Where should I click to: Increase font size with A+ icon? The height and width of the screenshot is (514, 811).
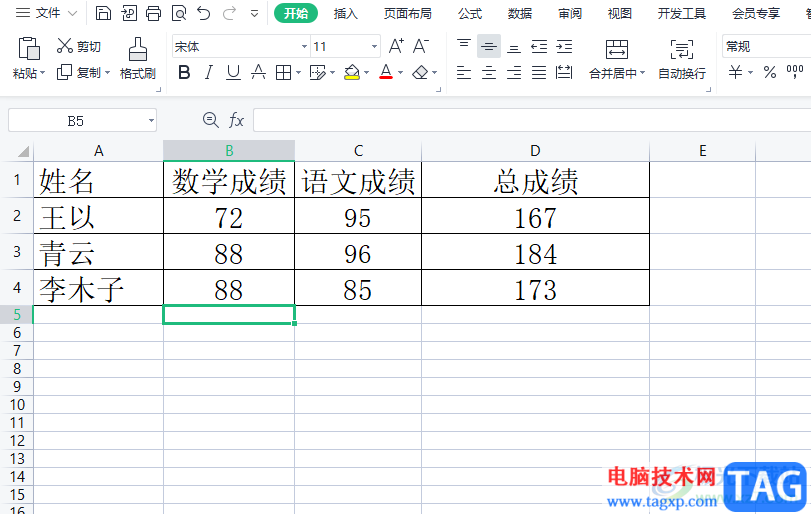[396, 46]
